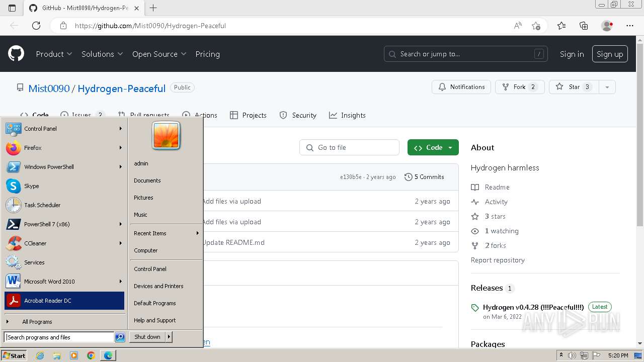
Task: Click the Pricing link
Action: point(207,54)
